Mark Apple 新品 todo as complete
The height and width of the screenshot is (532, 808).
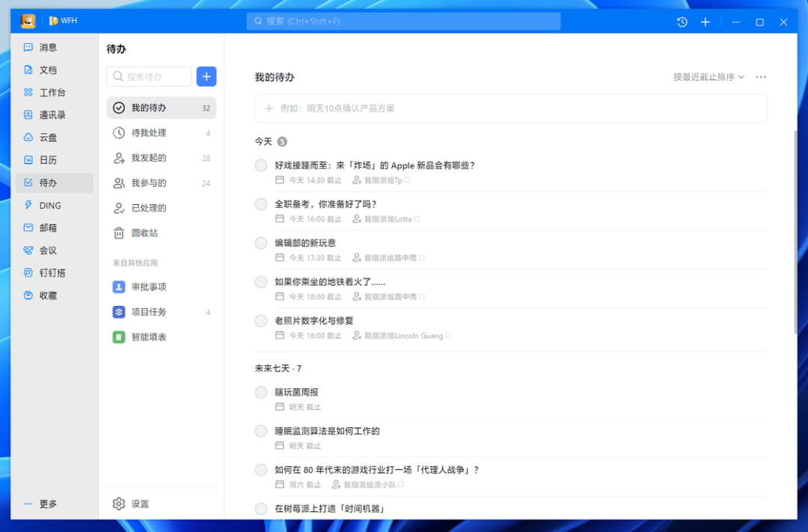(x=261, y=165)
